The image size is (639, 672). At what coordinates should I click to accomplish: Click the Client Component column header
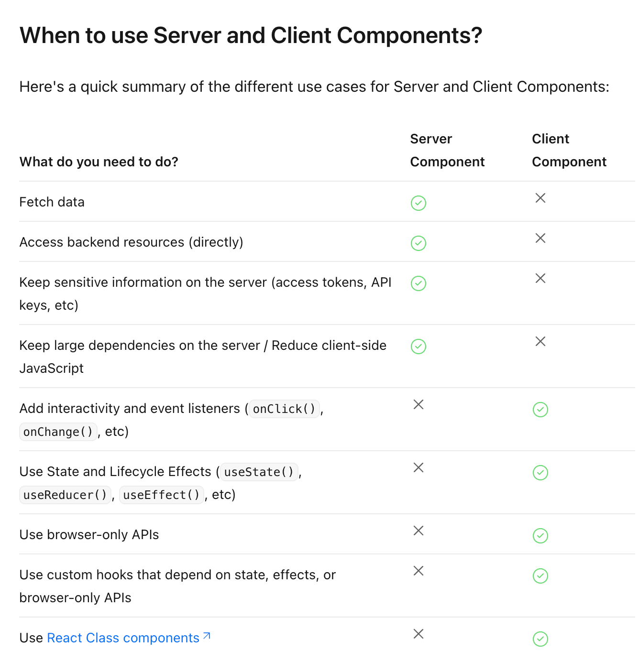[x=569, y=150]
